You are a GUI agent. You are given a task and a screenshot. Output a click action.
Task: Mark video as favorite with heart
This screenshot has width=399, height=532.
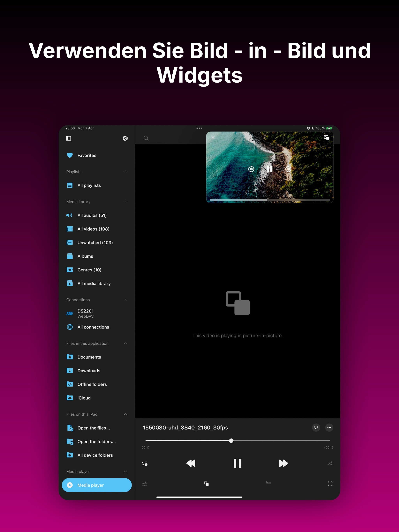(x=316, y=428)
